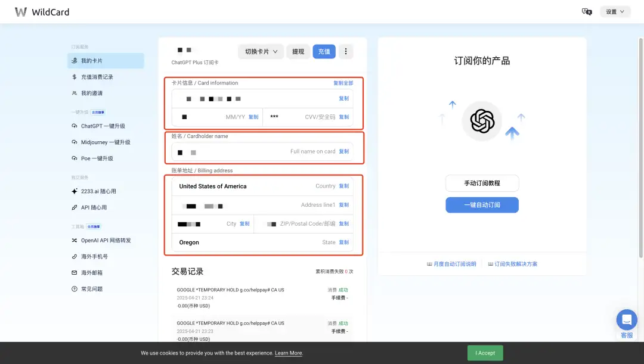The image size is (644, 364).
Task: Click the rocket icon beside API 随心用
Action: coord(75,208)
